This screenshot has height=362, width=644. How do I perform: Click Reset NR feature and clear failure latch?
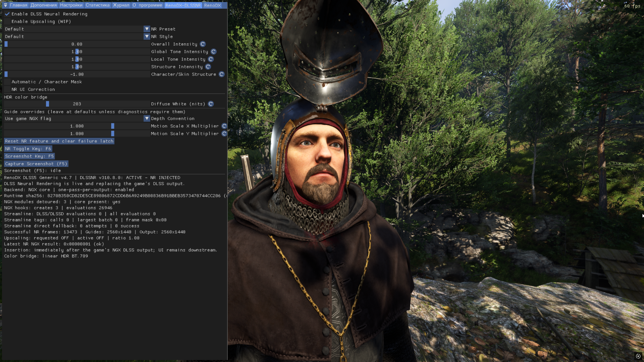pyautogui.click(x=59, y=141)
